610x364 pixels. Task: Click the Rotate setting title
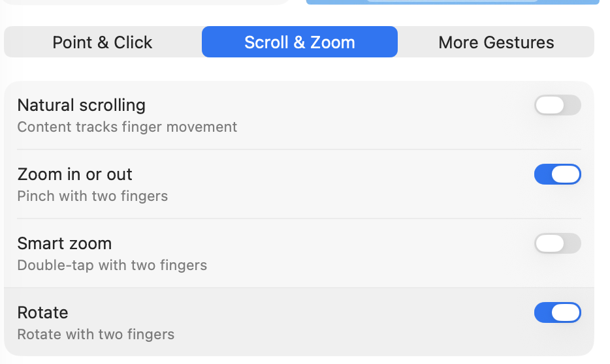tap(42, 312)
